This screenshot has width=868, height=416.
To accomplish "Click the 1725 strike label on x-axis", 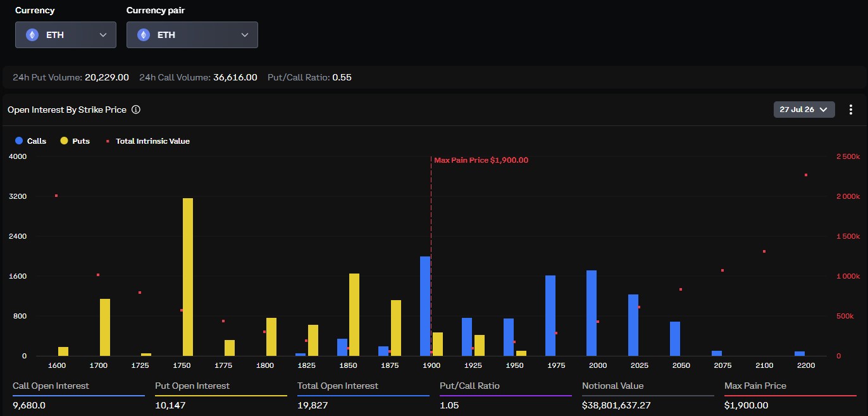I will click(x=140, y=365).
